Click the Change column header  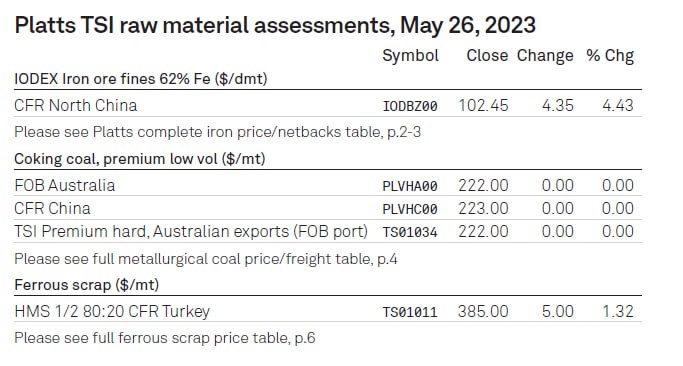pyautogui.click(x=545, y=56)
